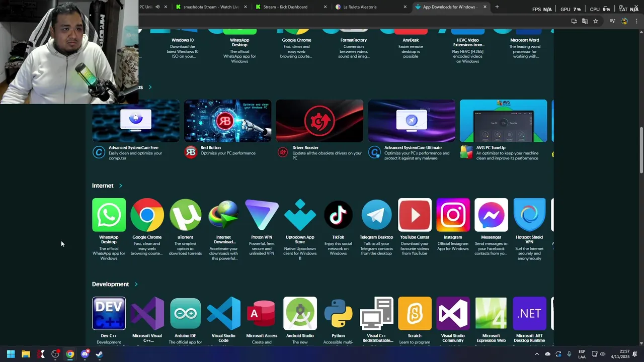Image resolution: width=644 pixels, height=362 pixels.
Task: Open the Google Chrome icon under Internet
Action: pyautogui.click(x=147, y=215)
